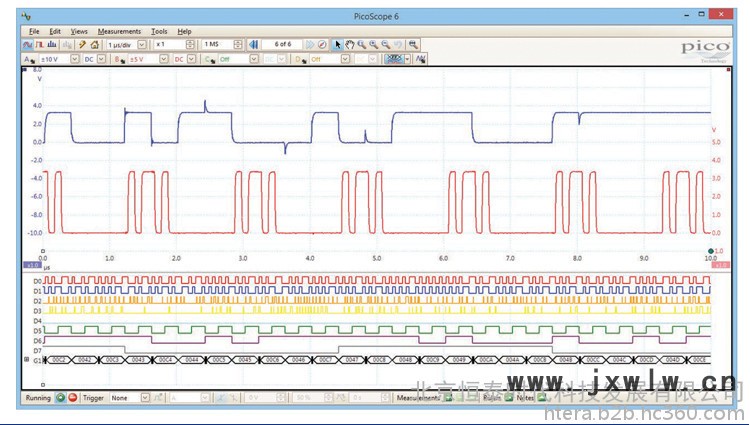Screen dimensions: 750x425
Task: Click the D7 digital channel label
Action: tap(38, 351)
